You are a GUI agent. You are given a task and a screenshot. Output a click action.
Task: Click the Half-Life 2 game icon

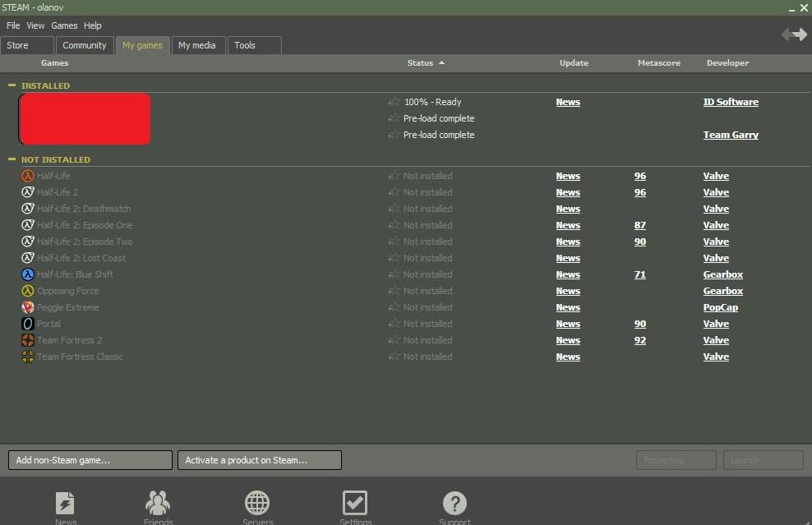point(27,192)
